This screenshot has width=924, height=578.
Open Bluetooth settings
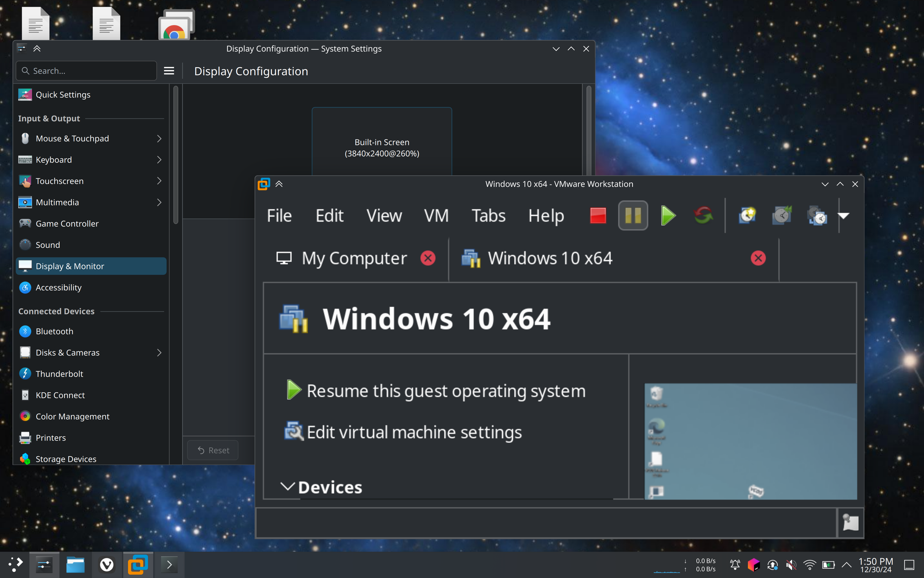[x=91, y=331]
